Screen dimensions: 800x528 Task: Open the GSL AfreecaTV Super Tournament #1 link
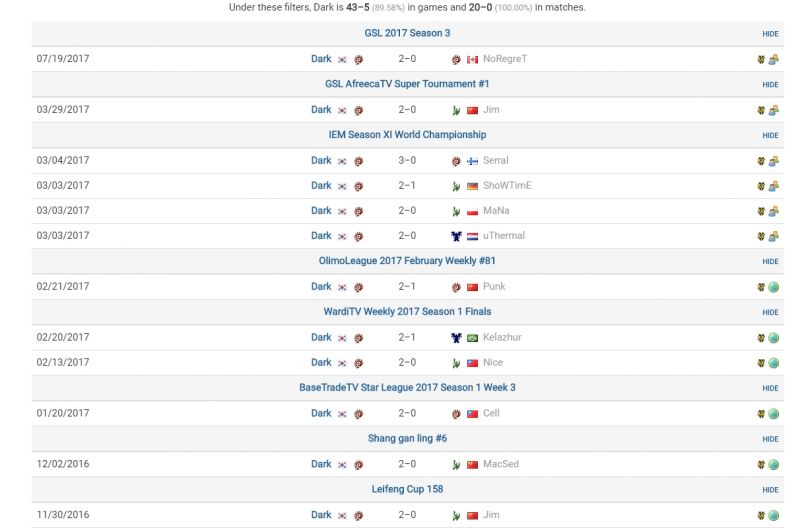(407, 84)
